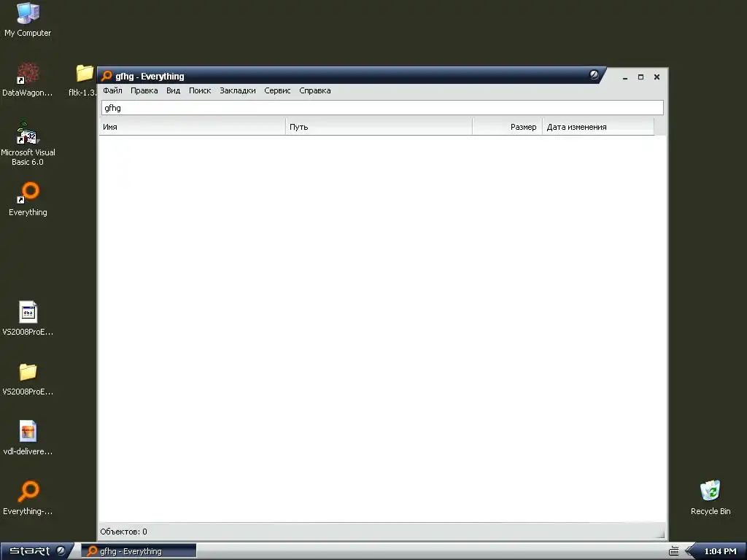Viewport: 747px width, 560px height.
Task: Open My Computer desktop icon
Action: [x=28, y=19]
